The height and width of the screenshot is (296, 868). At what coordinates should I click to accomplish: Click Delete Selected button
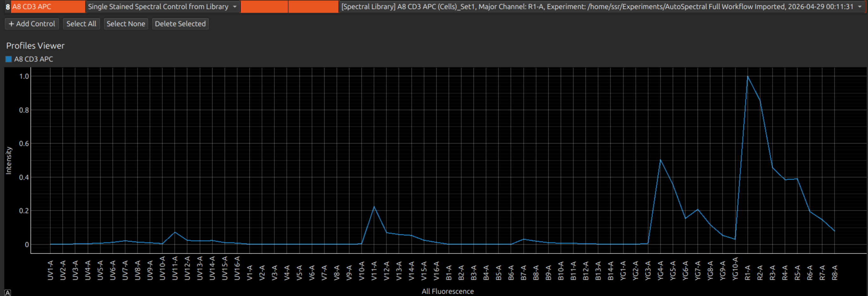tap(180, 24)
